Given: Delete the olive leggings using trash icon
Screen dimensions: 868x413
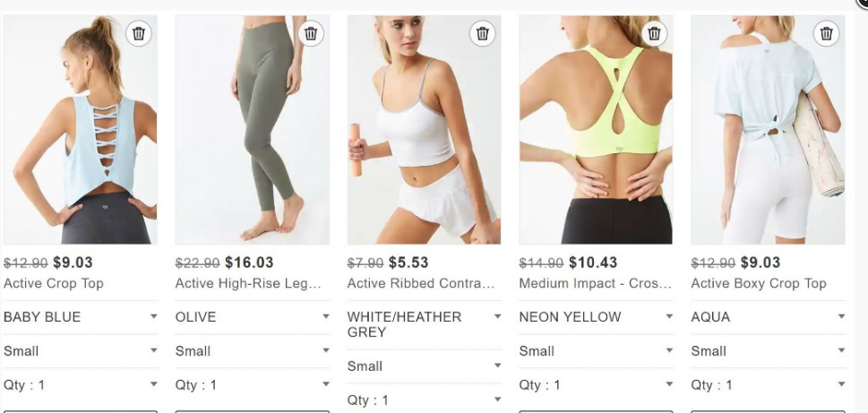Looking at the screenshot, I should 311,34.
